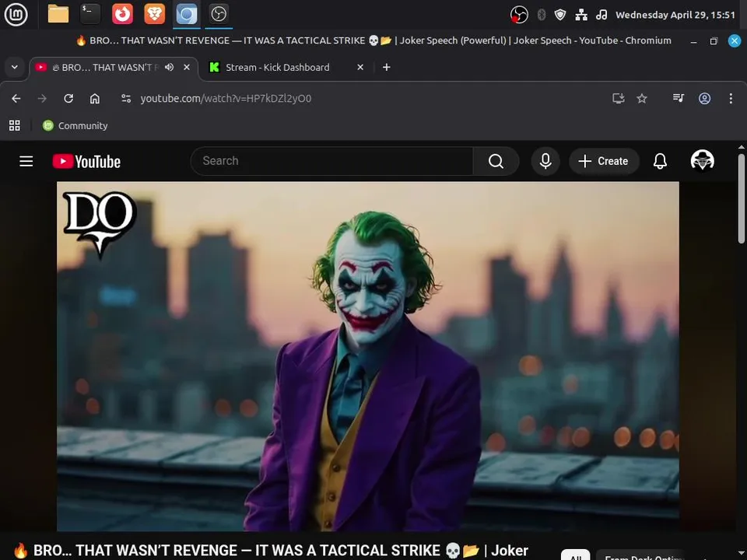Screen dimensions: 747x560
Task: Open the YouTube account avatar menu
Action: click(702, 160)
